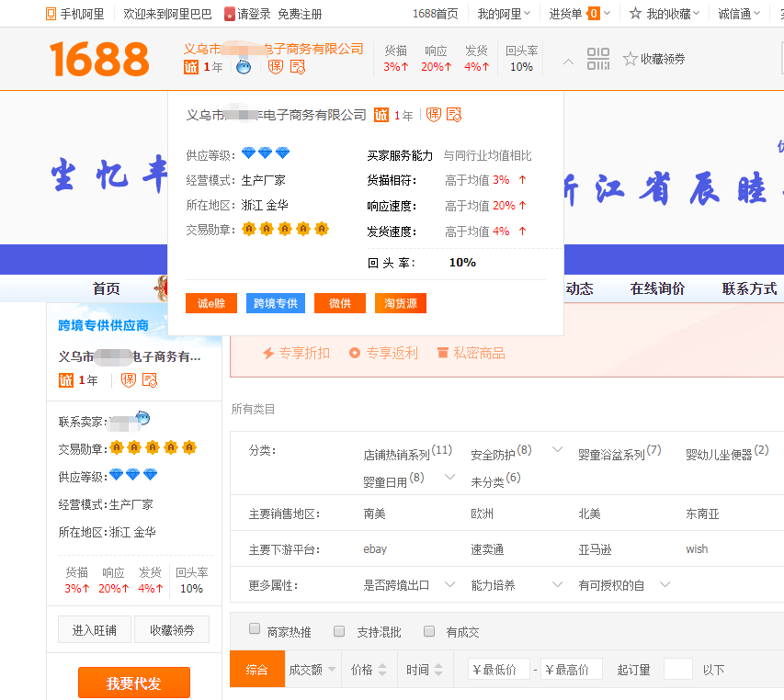Check the 商家热推 checkbox

click(255, 628)
